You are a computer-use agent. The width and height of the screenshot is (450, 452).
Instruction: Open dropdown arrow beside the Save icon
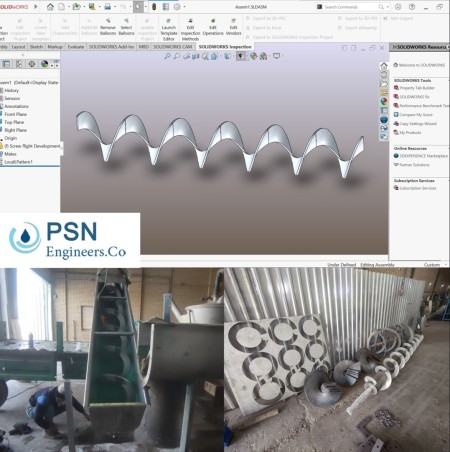[x=99, y=7]
